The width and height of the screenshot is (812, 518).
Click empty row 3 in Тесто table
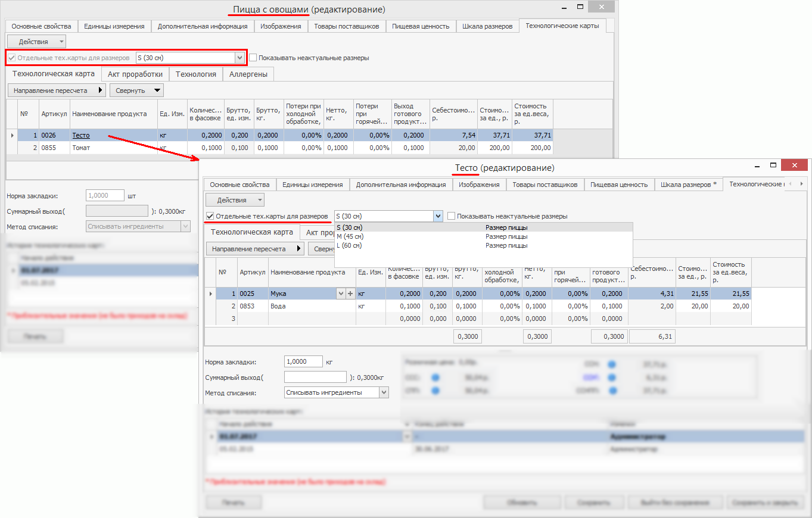pyautogui.click(x=483, y=319)
